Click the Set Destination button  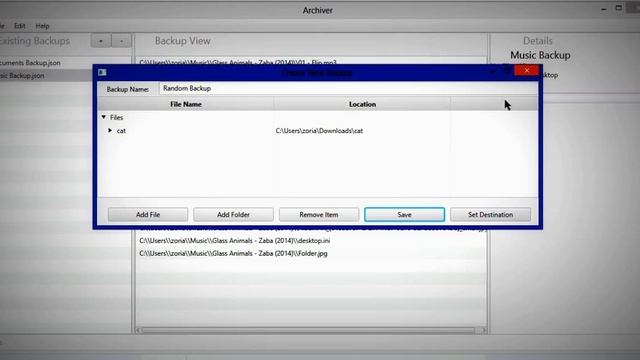pyautogui.click(x=490, y=215)
